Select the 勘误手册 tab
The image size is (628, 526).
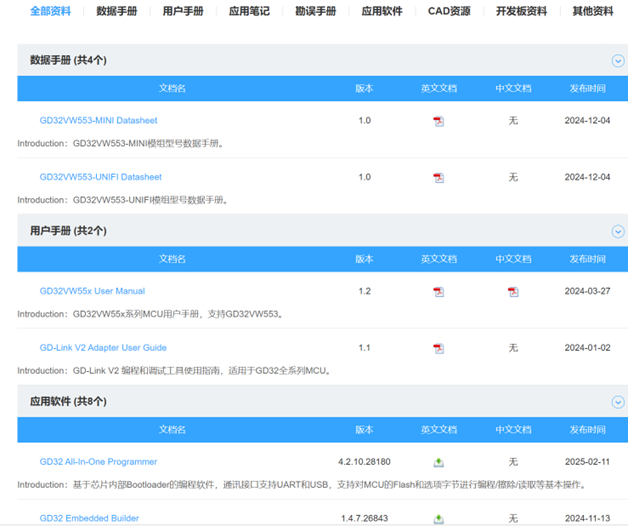click(x=315, y=12)
